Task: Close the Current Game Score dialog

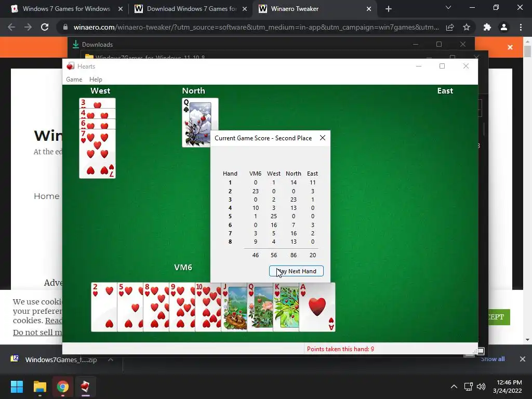Action: (x=322, y=138)
